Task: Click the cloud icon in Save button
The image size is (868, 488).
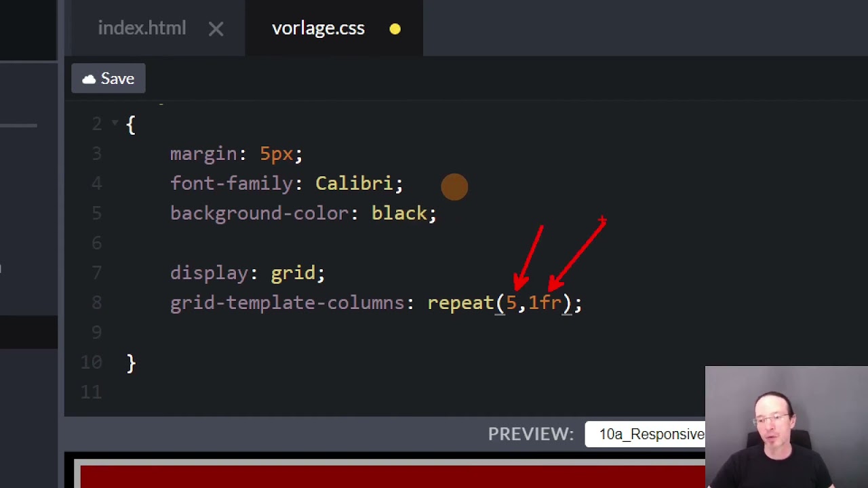Action: coord(89,79)
